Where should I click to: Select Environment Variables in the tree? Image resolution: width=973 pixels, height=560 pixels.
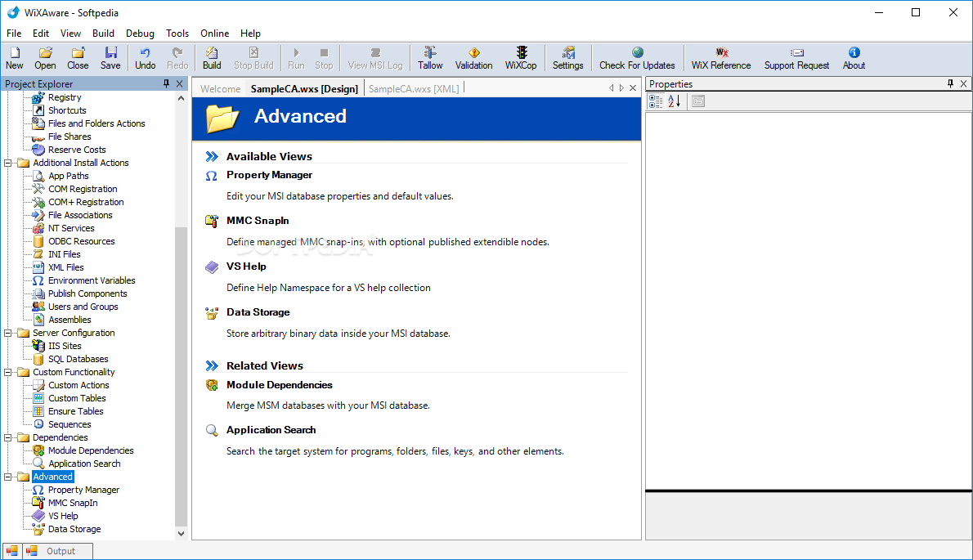click(92, 280)
